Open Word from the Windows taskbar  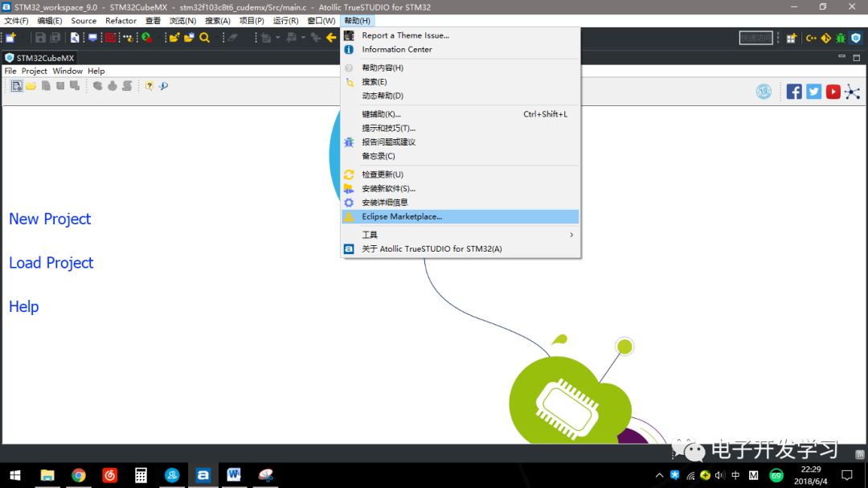point(234,475)
